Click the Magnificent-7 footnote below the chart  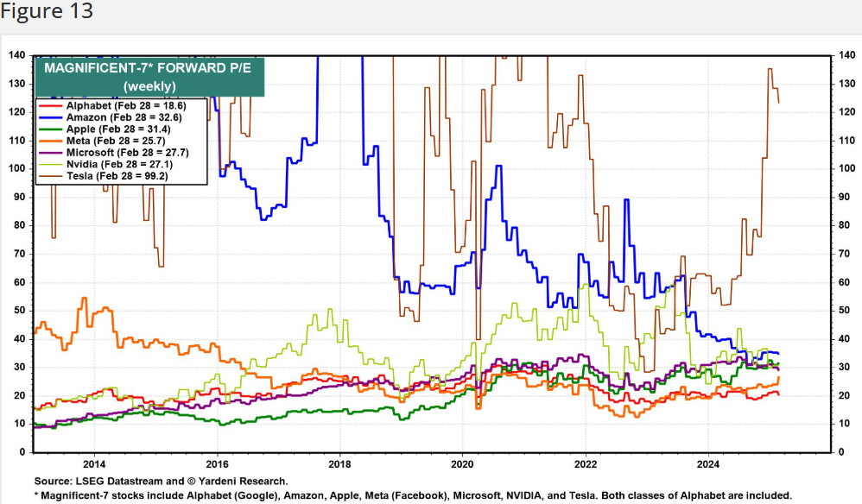[x=413, y=495]
